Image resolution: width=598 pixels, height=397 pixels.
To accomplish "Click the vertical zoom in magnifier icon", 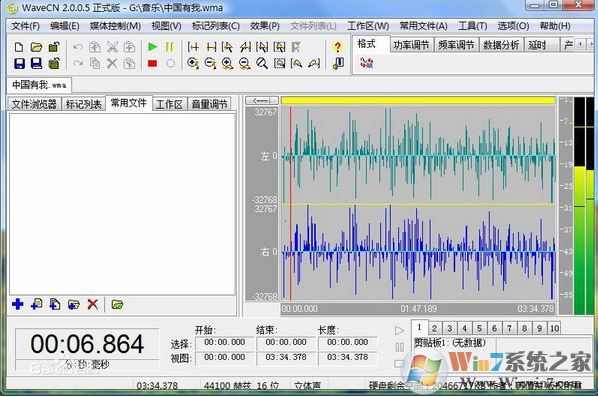I will (x=193, y=63).
